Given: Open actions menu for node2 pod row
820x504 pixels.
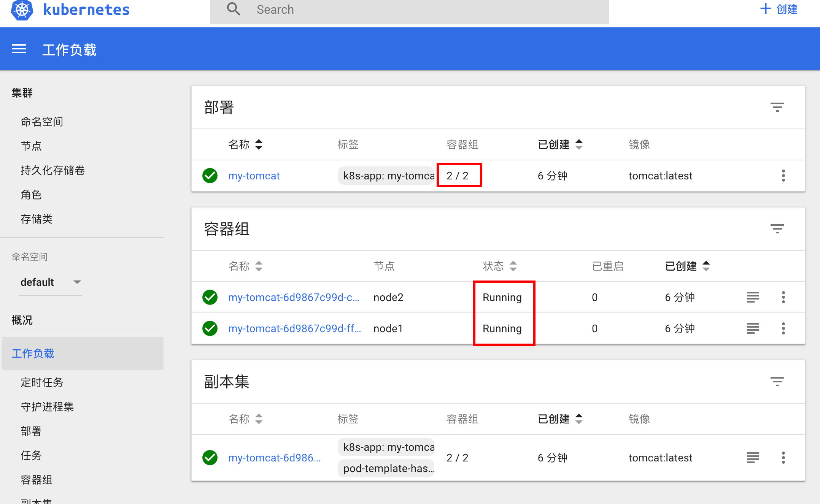Looking at the screenshot, I should click(783, 297).
